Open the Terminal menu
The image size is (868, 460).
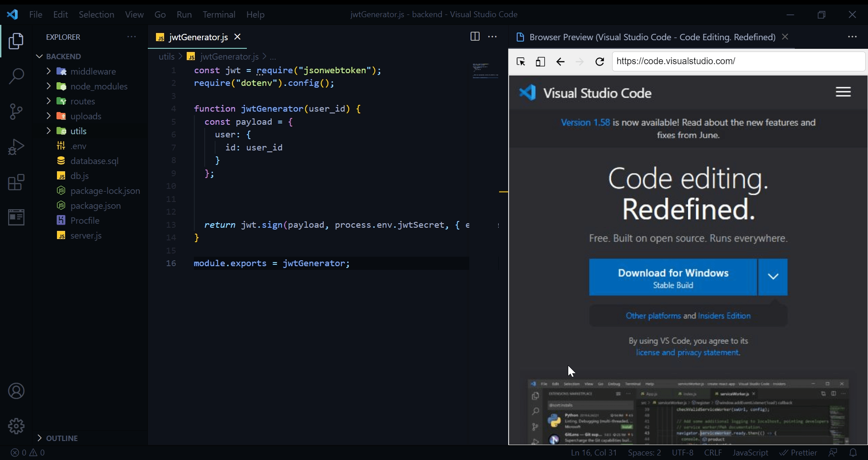point(219,14)
